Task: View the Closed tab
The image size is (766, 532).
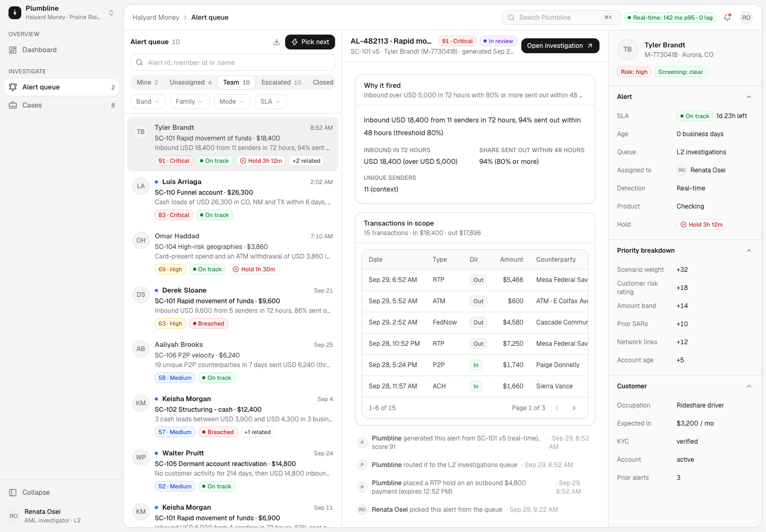Action: pyautogui.click(x=323, y=82)
